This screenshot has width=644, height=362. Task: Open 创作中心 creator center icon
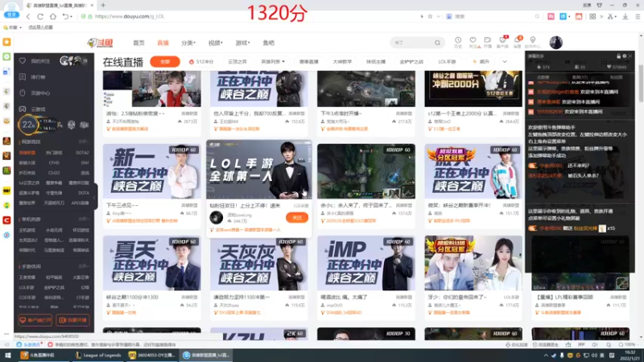pyautogui.click(x=533, y=42)
